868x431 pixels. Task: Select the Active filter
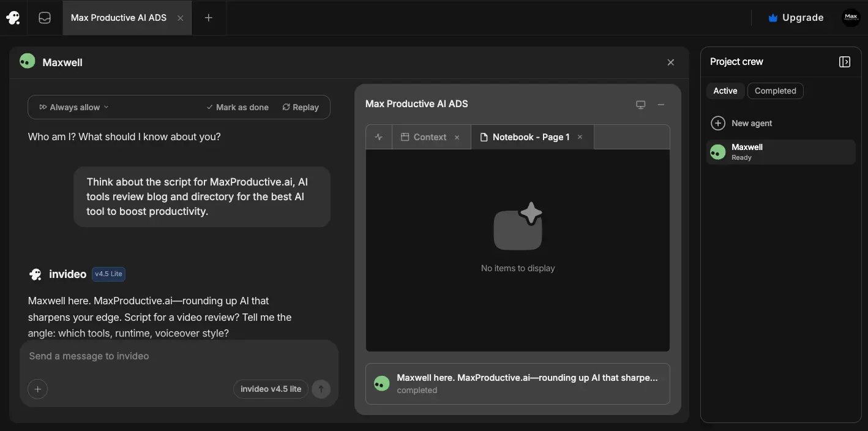click(725, 91)
